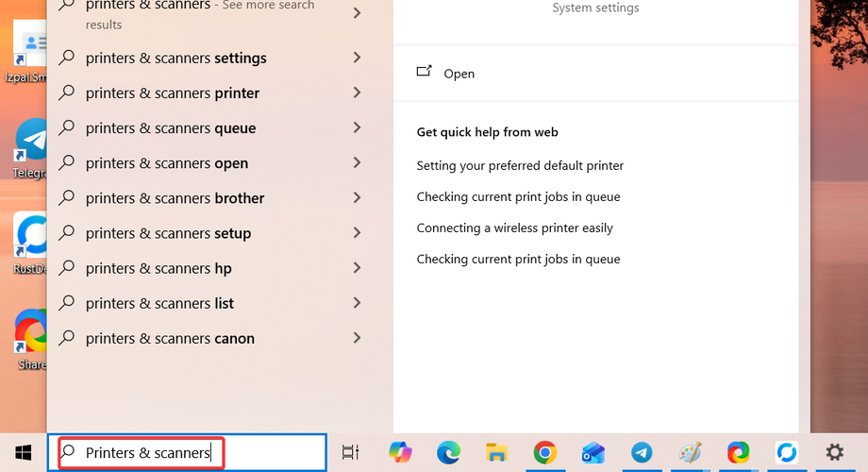Open Task View from taskbar
The width and height of the screenshot is (868, 472).
pyautogui.click(x=350, y=452)
